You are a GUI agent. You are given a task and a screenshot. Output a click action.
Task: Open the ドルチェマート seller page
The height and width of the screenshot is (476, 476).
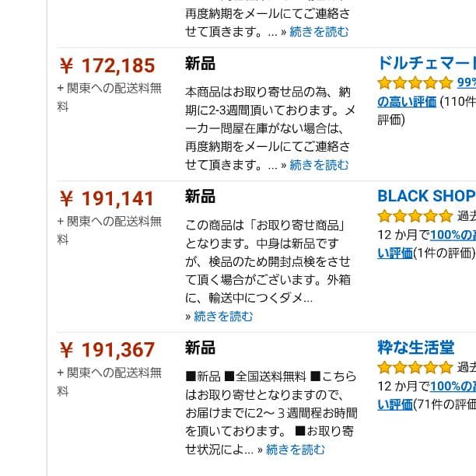pyautogui.click(x=426, y=63)
